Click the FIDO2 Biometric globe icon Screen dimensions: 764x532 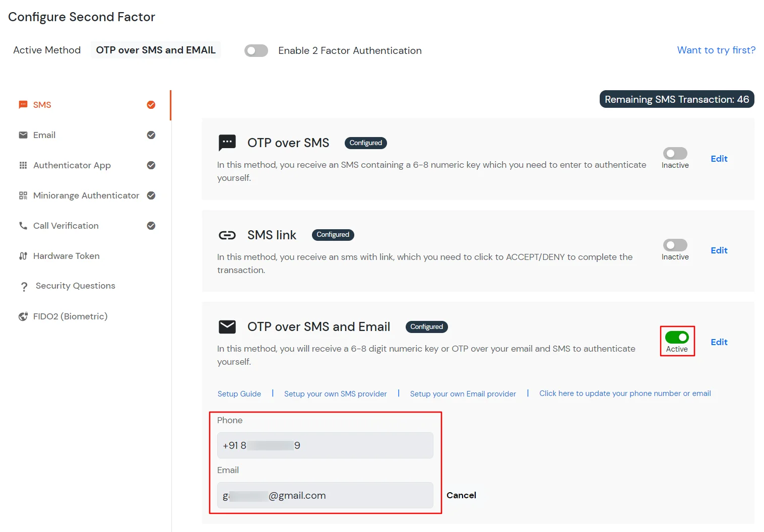pyautogui.click(x=23, y=316)
